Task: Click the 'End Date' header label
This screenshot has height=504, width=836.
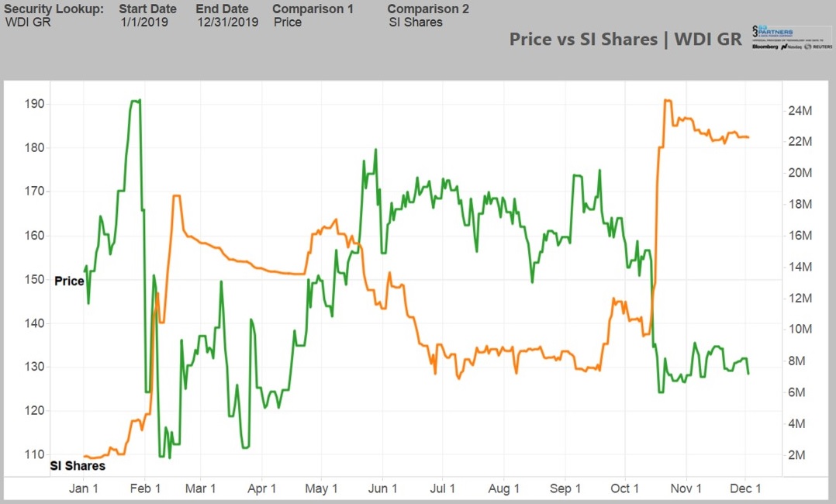Action: (222, 9)
